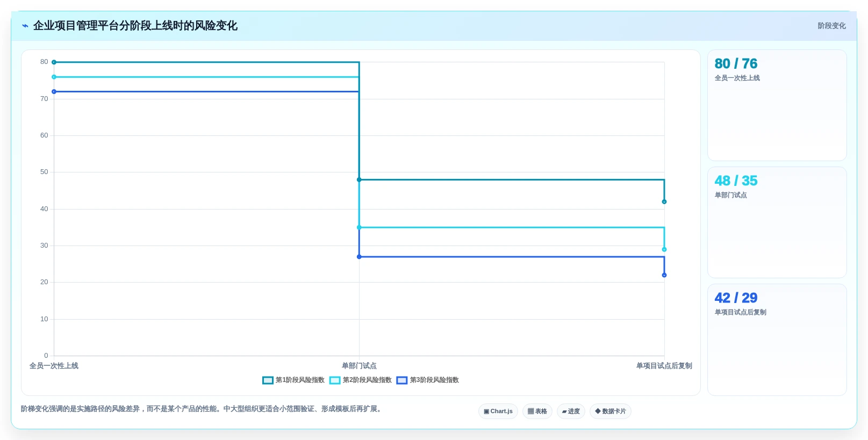The height and width of the screenshot is (440, 868).
Task: Click the chart title 企业项目管理平台分阶段上线时的风险变化
Action: click(135, 26)
